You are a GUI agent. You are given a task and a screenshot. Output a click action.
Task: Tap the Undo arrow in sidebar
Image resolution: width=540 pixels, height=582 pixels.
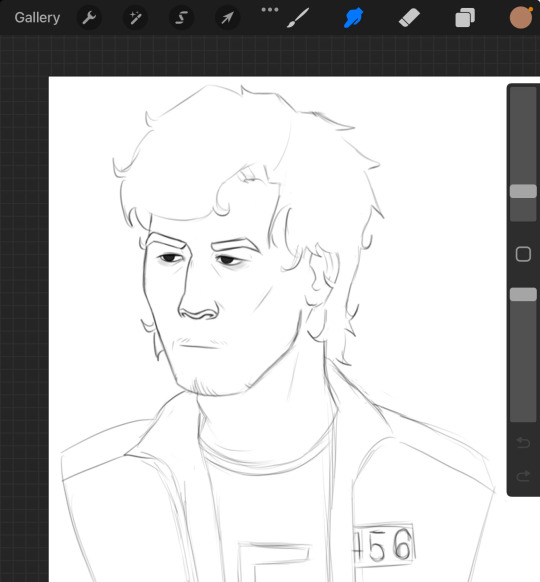[523, 442]
